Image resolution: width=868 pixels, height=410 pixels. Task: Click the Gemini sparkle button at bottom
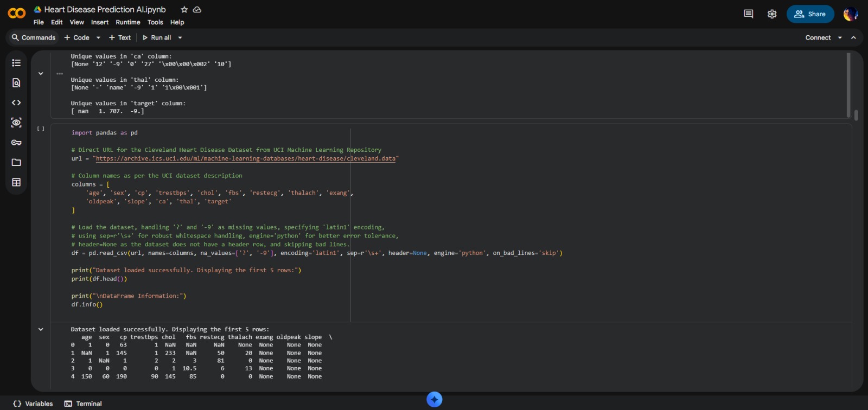pyautogui.click(x=434, y=400)
